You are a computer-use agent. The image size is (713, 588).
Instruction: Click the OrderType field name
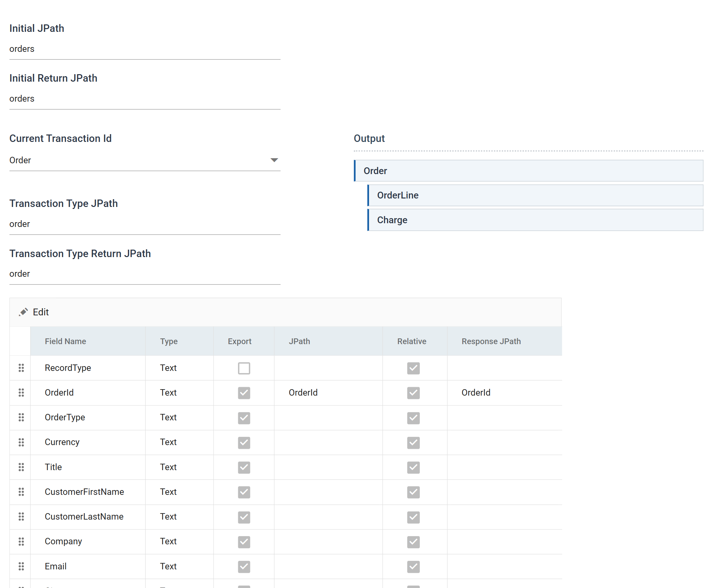tap(65, 417)
